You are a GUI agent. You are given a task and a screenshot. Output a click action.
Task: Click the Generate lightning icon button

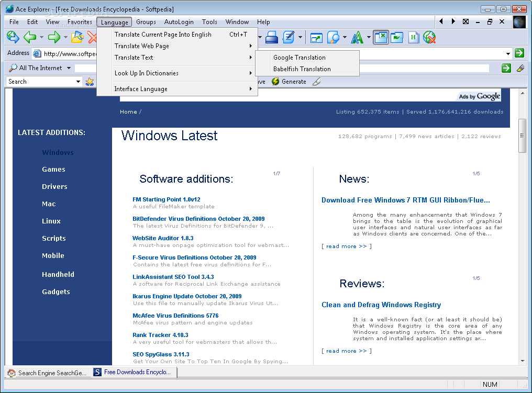pyautogui.click(x=289, y=82)
